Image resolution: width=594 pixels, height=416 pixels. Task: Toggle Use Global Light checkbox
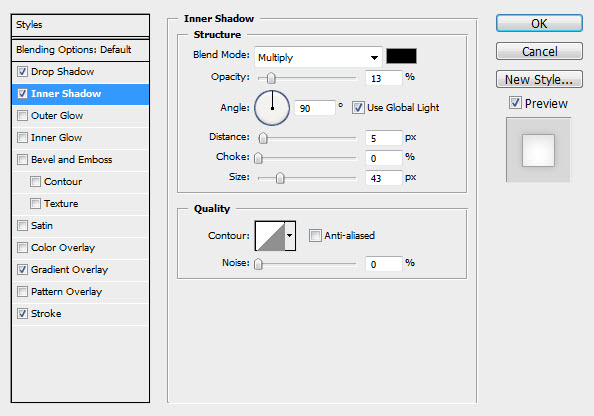(358, 108)
